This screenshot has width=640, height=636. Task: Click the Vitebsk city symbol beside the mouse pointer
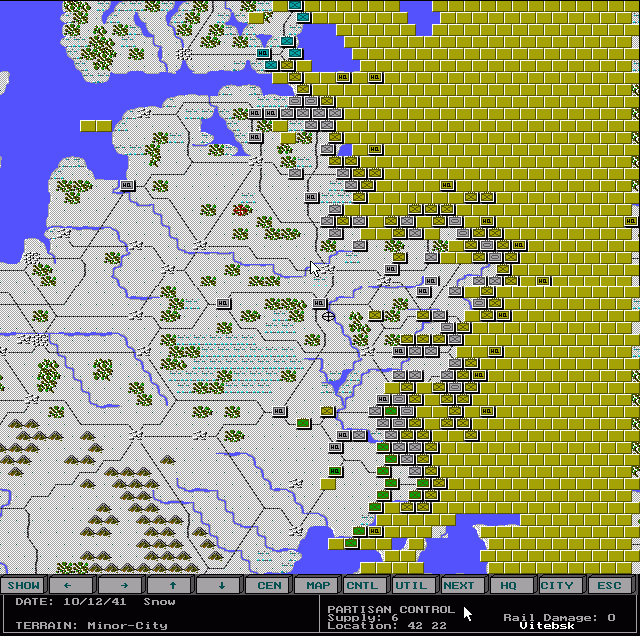[327, 269]
